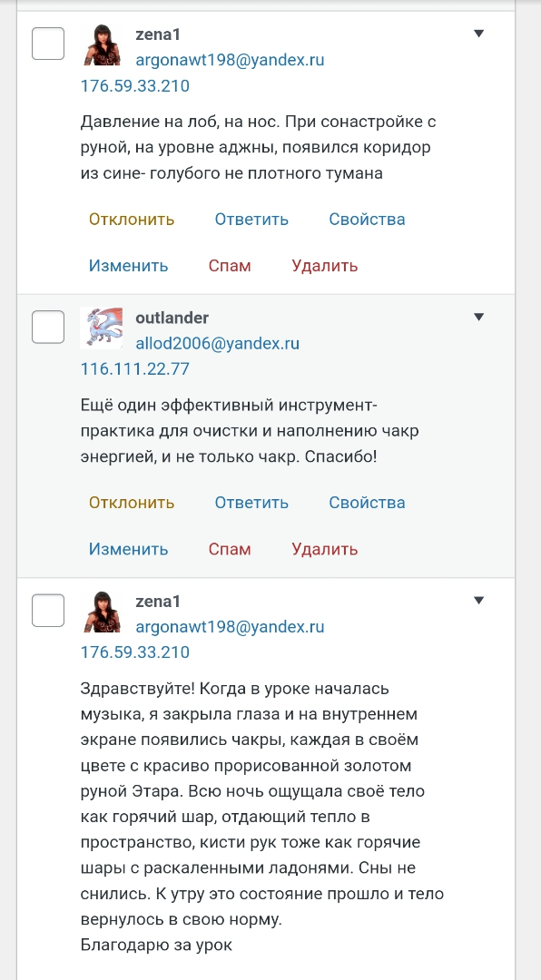541x980 pixels.
Task: Ответить to the outlander comment
Action: 251,503
